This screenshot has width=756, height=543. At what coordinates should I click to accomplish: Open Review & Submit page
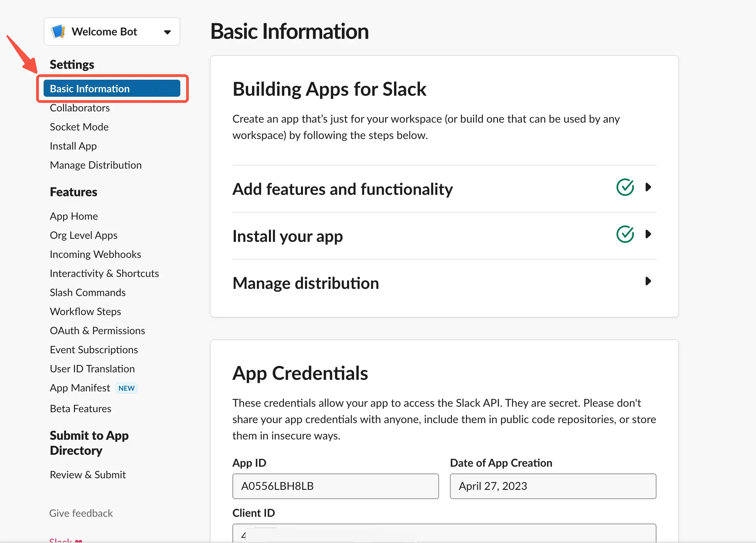click(88, 475)
